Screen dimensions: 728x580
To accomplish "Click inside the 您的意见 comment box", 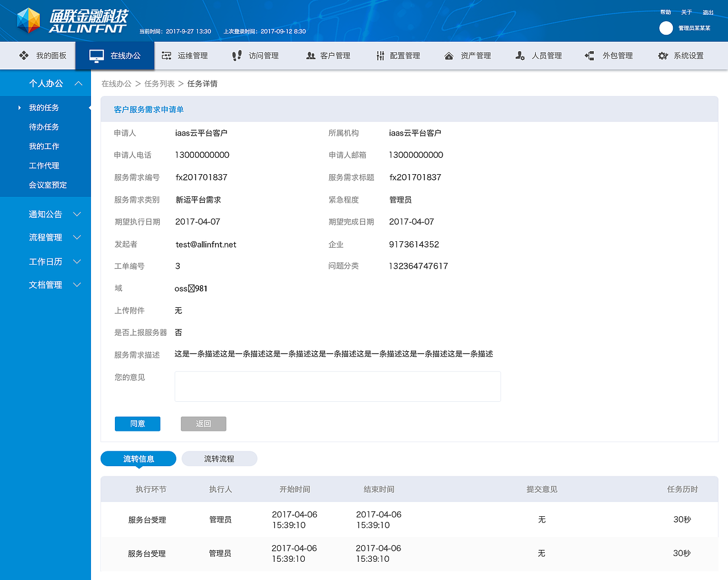I will [337, 386].
